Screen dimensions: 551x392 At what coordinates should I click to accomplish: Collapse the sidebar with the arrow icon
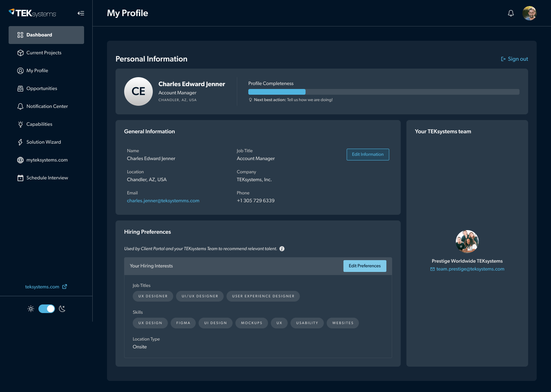click(x=81, y=13)
